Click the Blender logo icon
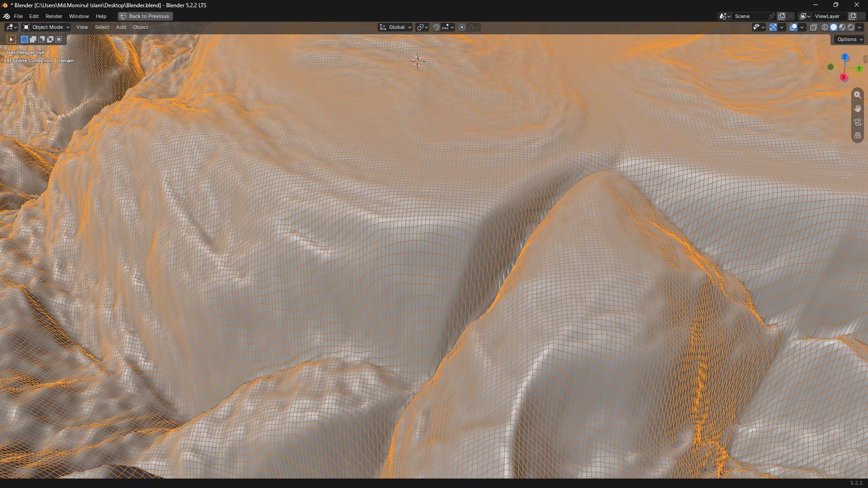This screenshot has height=488, width=868. [6, 16]
